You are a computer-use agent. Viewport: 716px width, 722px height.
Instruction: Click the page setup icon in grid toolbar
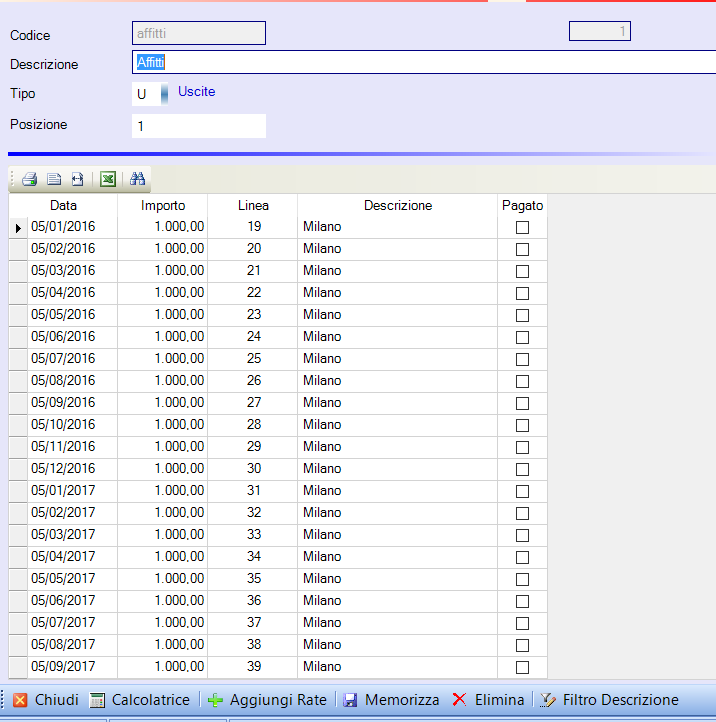[77, 179]
